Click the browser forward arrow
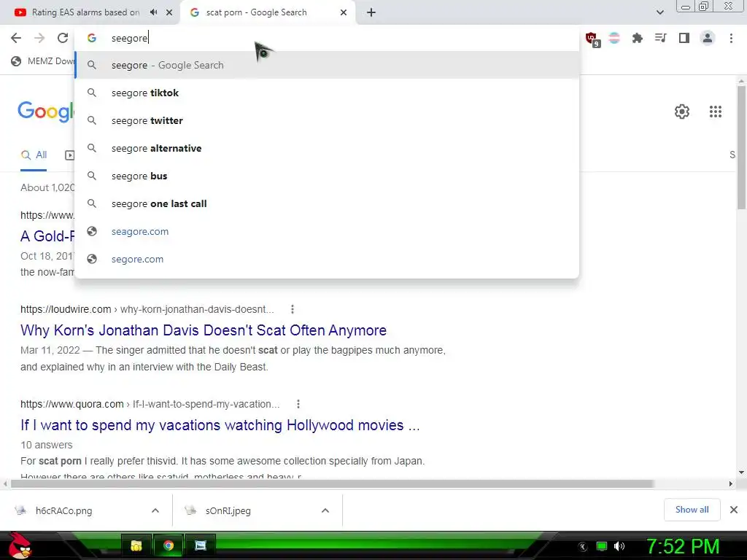 point(39,38)
